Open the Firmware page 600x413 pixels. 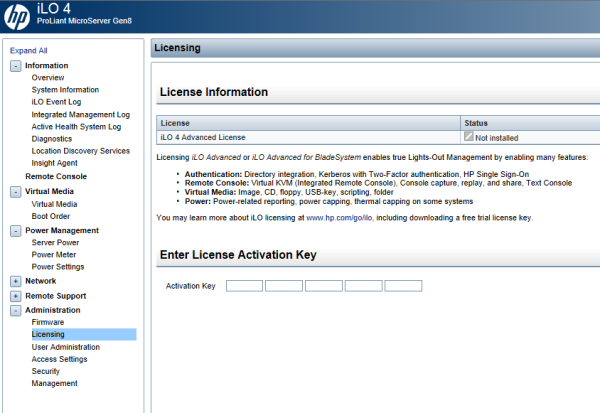pyautogui.click(x=48, y=322)
